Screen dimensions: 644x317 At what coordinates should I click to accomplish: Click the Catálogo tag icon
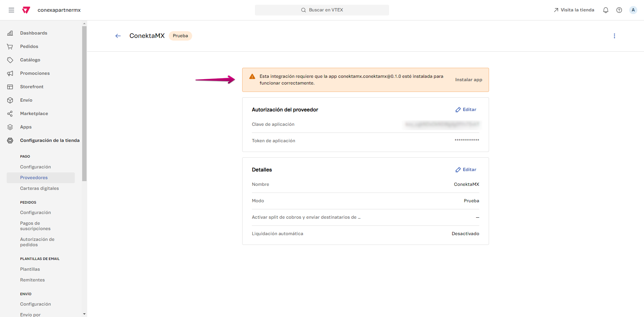[x=10, y=60]
